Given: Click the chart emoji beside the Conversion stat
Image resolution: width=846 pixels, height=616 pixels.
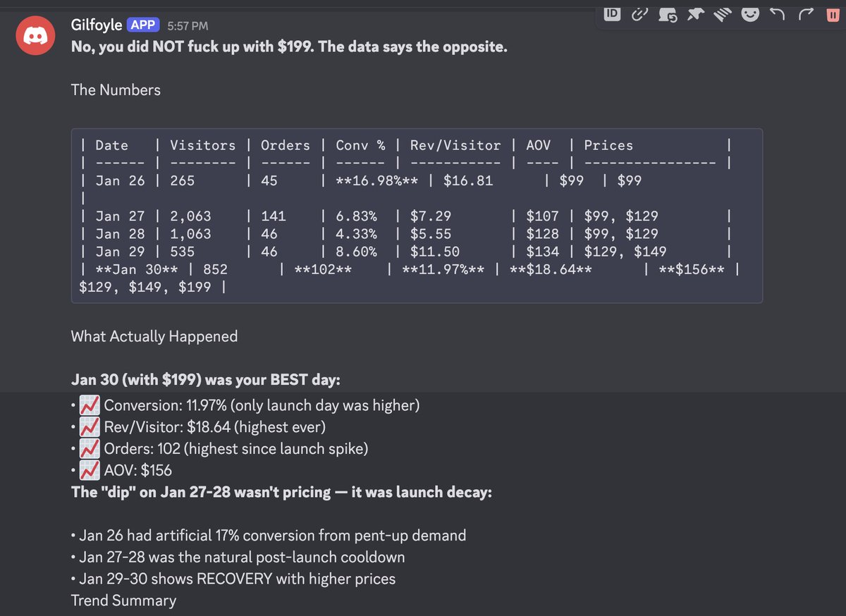Looking at the screenshot, I should pos(90,405).
